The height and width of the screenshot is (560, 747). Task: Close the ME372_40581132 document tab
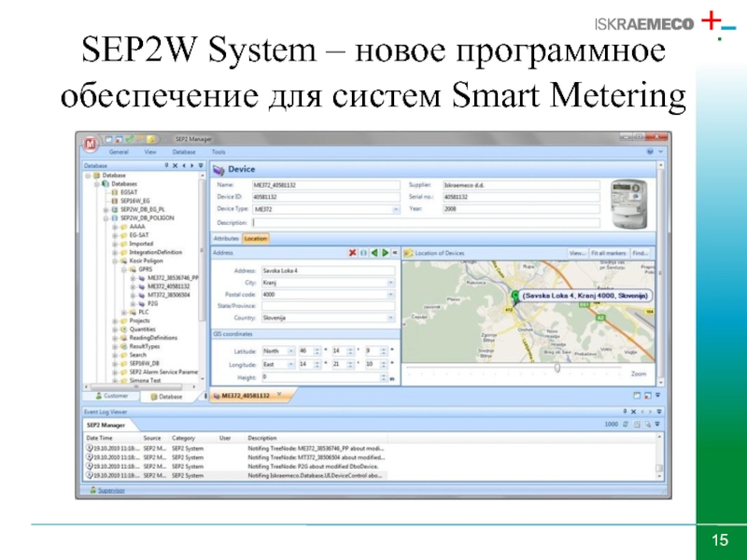[x=279, y=395]
